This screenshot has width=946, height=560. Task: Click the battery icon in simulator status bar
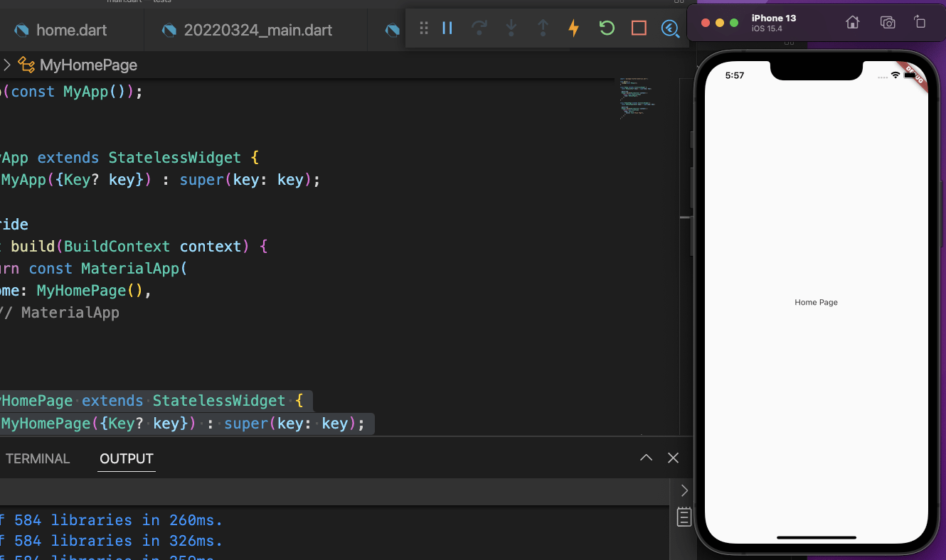point(909,75)
